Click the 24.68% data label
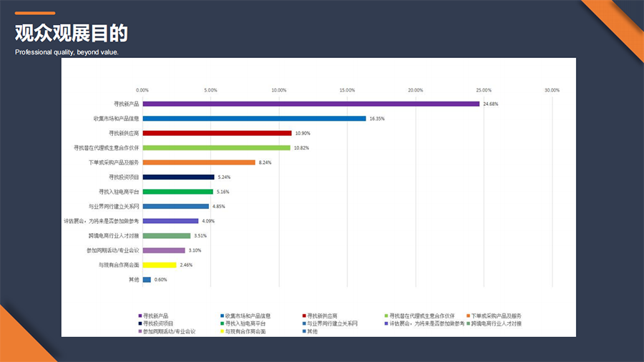 490,104
